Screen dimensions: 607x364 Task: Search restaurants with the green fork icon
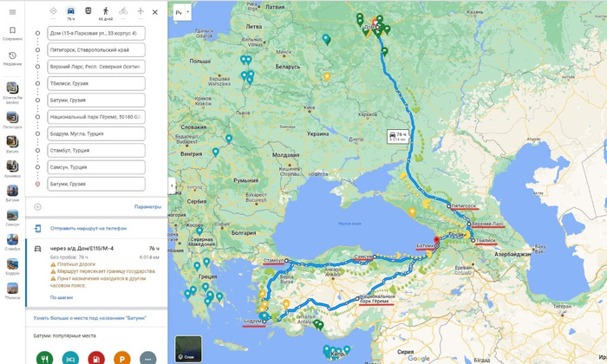pos(44,358)
